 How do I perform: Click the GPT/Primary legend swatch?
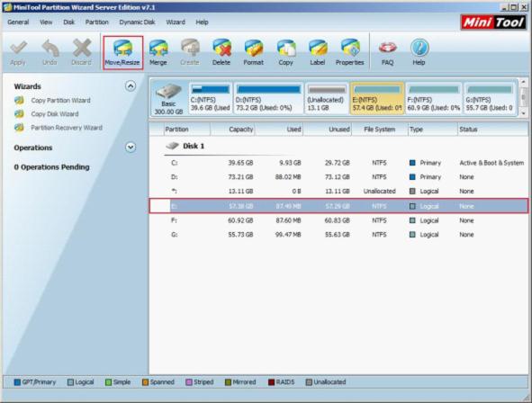pos(17,382)
